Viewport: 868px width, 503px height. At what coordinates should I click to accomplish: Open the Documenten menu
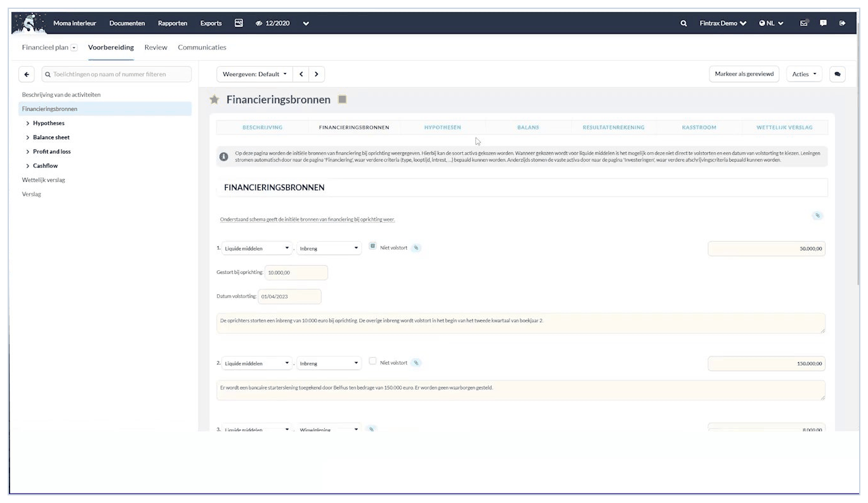coord(127,23)
